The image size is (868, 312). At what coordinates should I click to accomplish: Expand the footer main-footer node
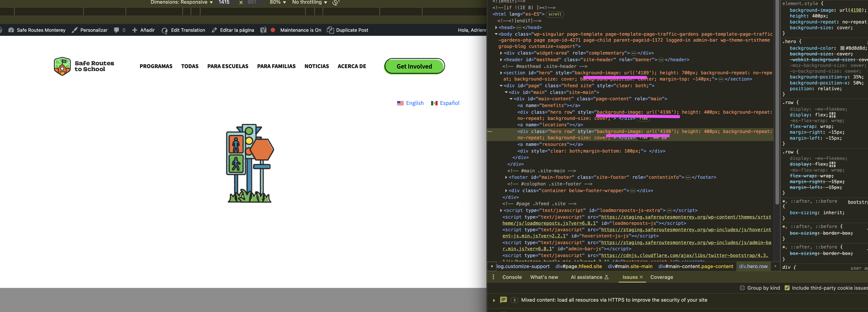[x=506, y=177]
